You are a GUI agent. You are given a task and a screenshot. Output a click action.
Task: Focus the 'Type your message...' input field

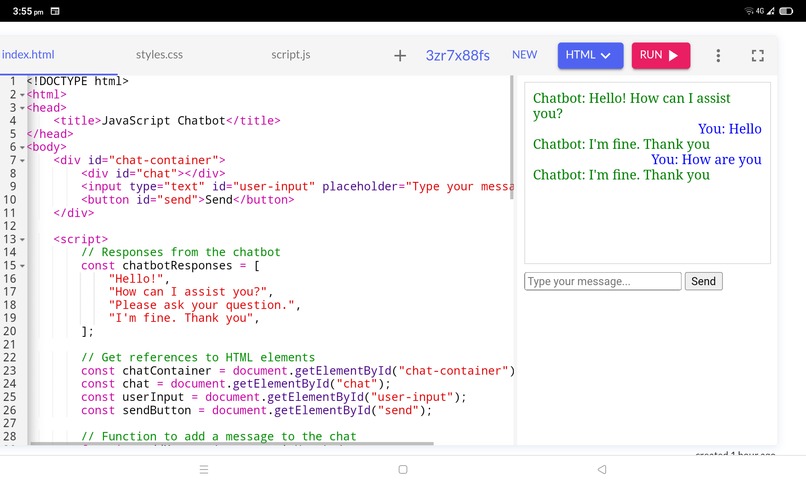click(602, 281)
